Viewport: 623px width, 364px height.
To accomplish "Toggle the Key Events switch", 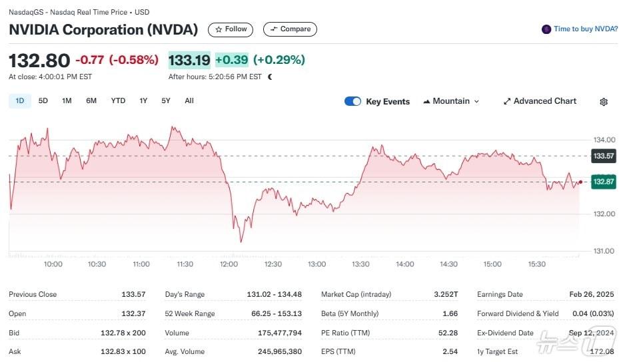I will 352,101.
